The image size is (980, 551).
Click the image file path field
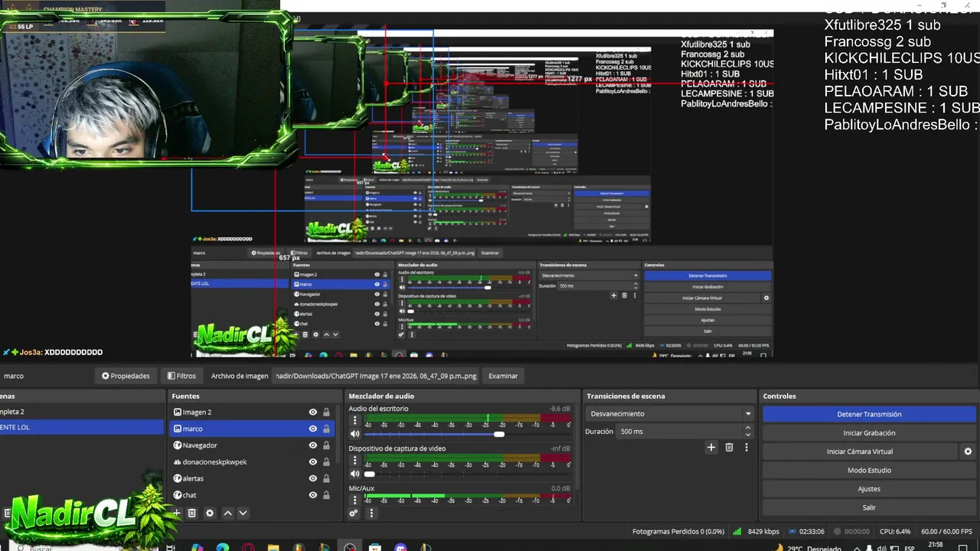point(376,376)
